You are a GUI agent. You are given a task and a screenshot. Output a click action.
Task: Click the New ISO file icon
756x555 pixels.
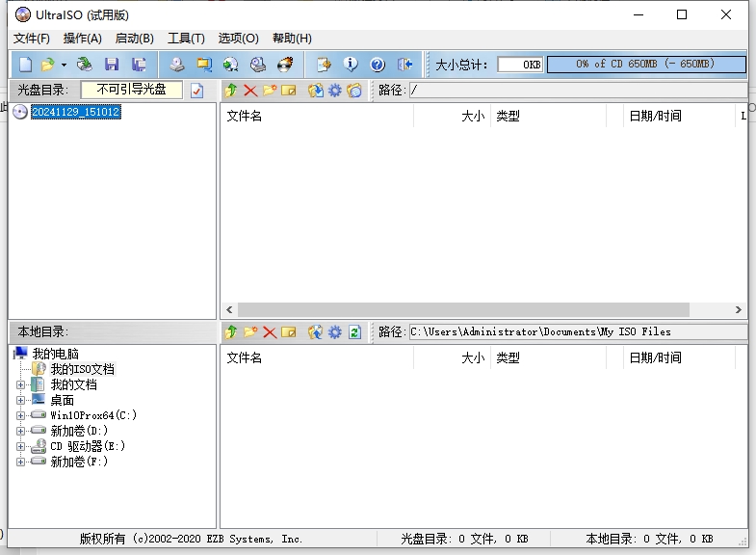(25, 65)
